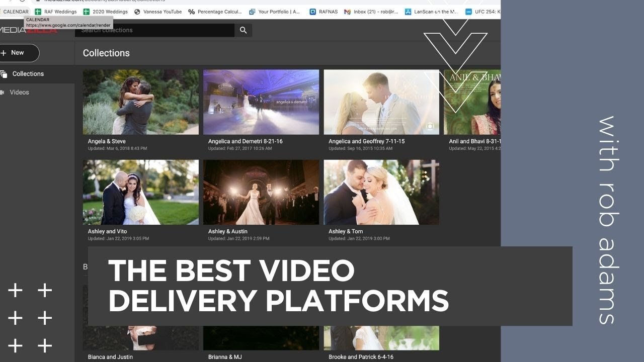
Task: Open the CALENDAR bookmark
Action: pyautogui.click(x=16, y=12)
